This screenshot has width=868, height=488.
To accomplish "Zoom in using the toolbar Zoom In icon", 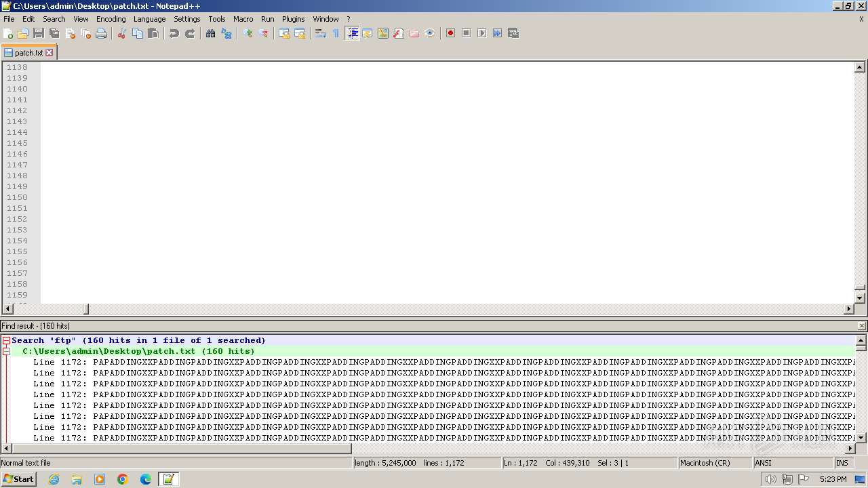I will click(x=248, y=33).
